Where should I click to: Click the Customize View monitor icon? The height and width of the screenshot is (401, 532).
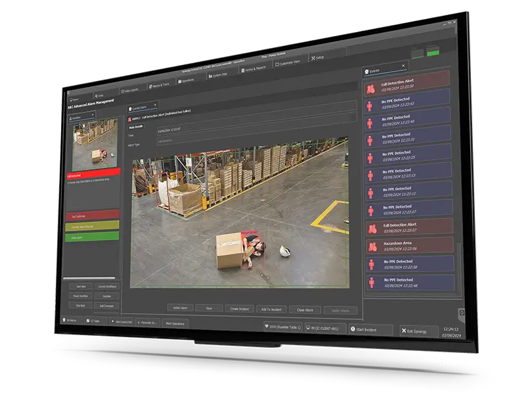tap(277, 64)
